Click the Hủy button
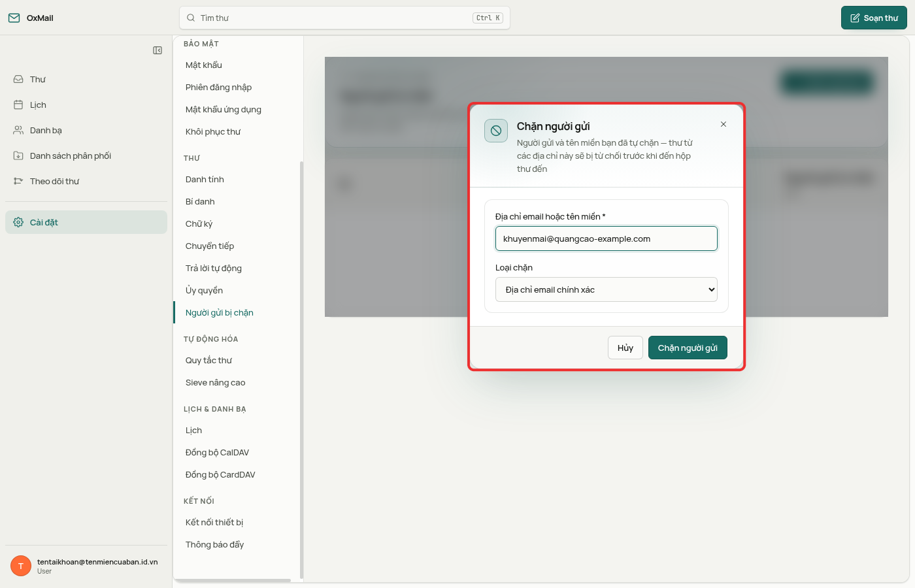The width and height of the screenshot is (915, 588). point(625,348)
